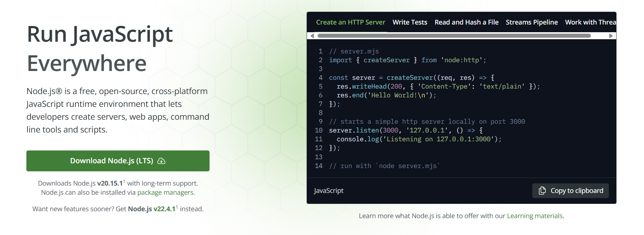The height and width of the screenshot is (235, 644).
Task: Switch to the Write Tests tab
Action: tap(410, 22)
